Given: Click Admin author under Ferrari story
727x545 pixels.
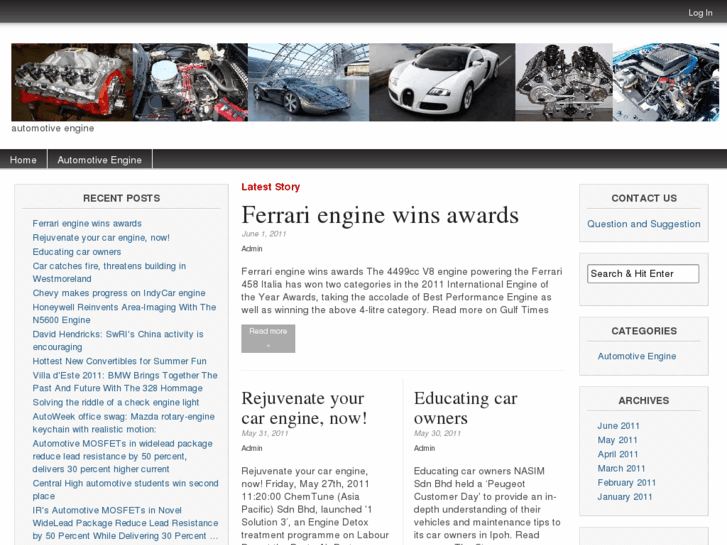Looking at the screenshot, I should (x=252, y=249).
